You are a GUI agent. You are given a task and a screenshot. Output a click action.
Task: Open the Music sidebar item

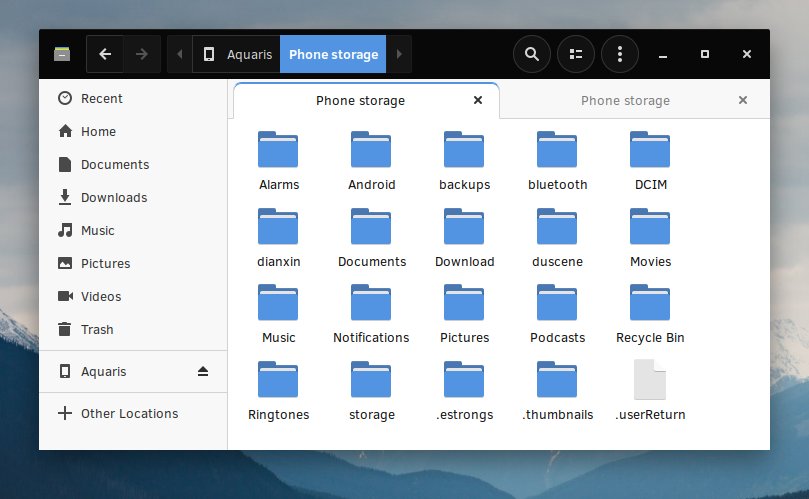[97, 230]
